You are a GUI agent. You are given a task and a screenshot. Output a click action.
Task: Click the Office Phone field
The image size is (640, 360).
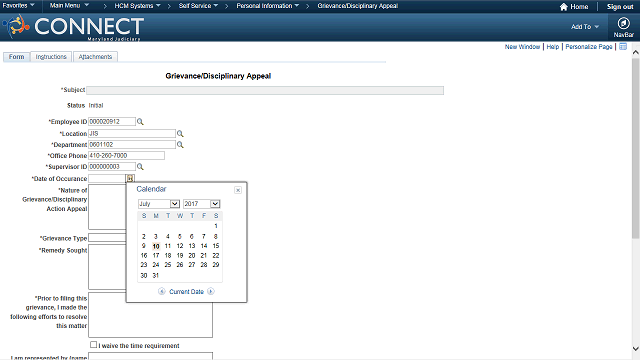pyautogui.click(x=127, y=156)
